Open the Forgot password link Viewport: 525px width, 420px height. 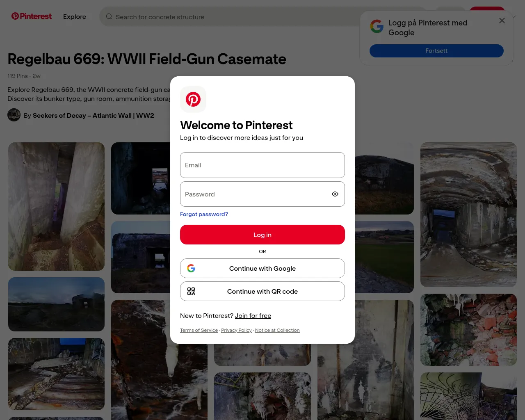(x=204, y=214)
